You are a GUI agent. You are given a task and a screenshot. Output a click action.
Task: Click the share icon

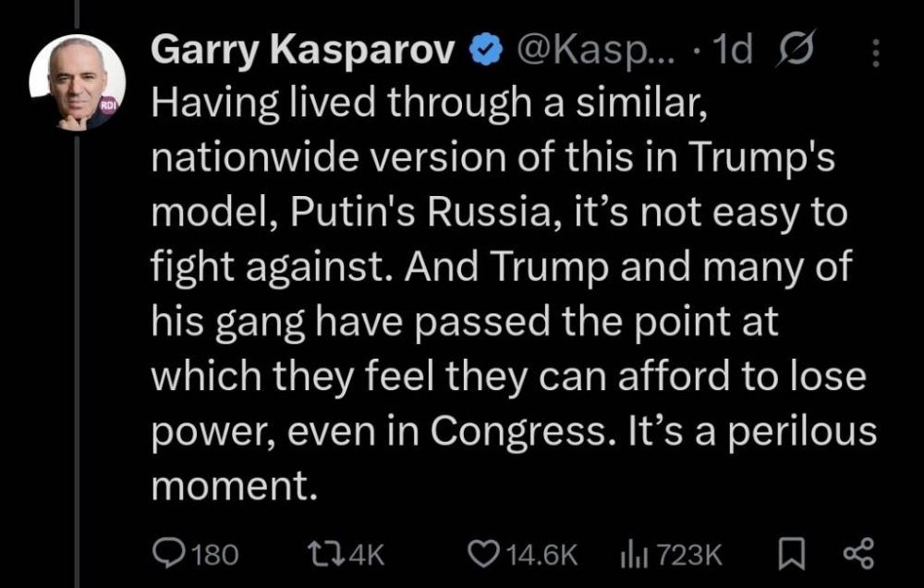click(858, 554)
